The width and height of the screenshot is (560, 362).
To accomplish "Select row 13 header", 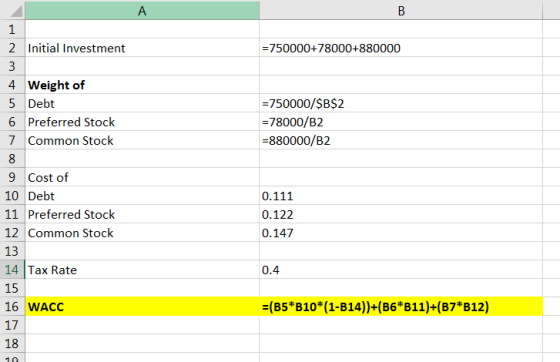I will (12, 251).
